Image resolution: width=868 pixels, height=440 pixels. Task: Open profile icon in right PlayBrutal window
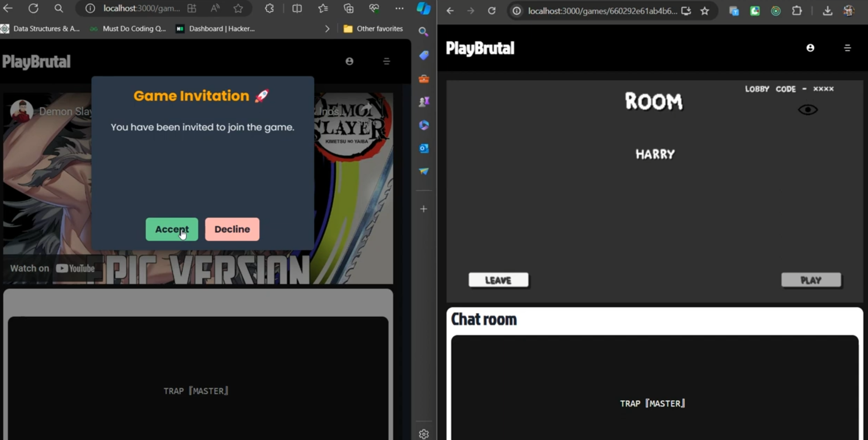(810, 48)
